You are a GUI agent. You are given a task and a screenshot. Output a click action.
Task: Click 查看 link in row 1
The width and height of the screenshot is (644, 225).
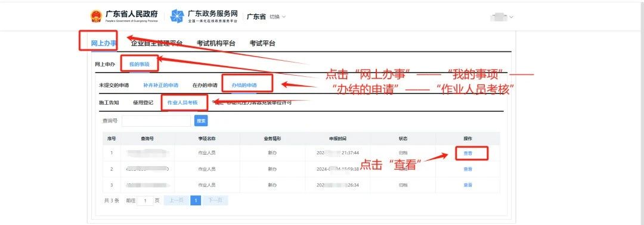[x=468, y=154]
